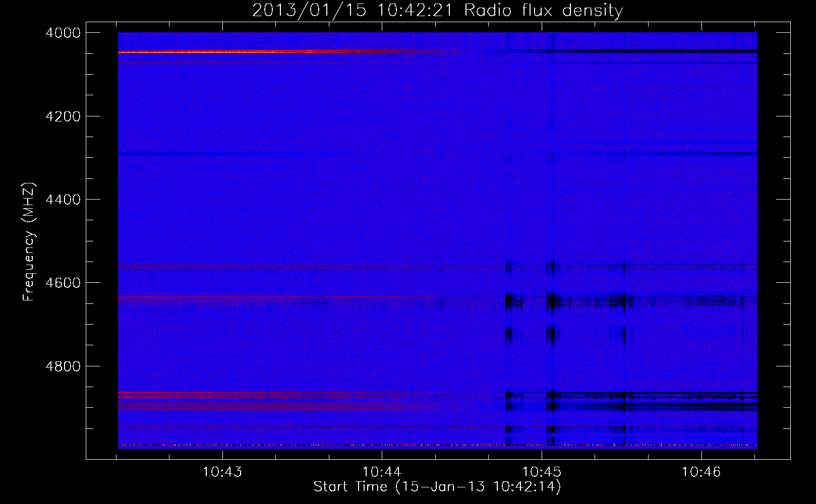816x504 pixels.
Task: Select the 4800 frequency axis label
Action: 63,366
